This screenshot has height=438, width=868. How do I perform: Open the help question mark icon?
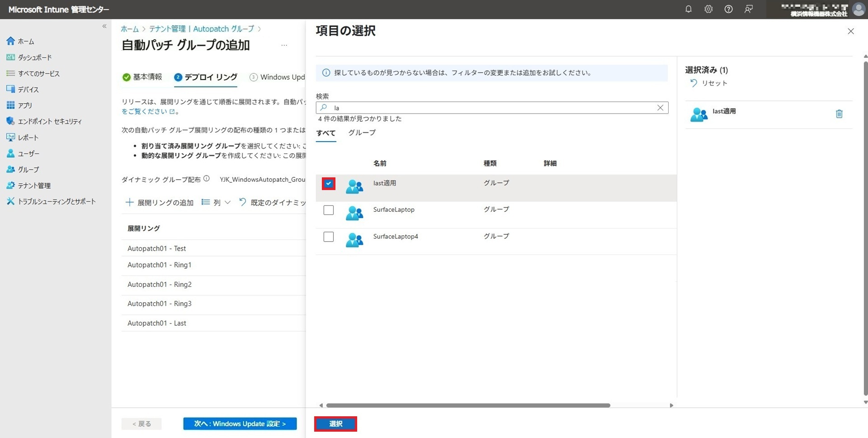pyautogui.click(x=728, y=9)
